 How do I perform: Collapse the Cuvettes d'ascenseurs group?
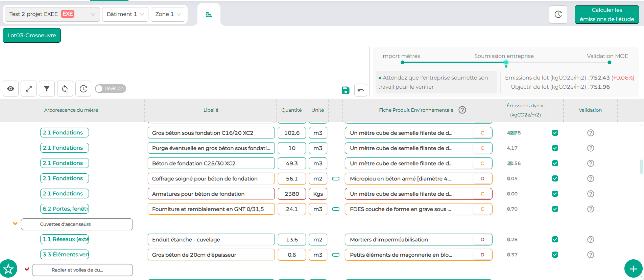click(15, 223)
